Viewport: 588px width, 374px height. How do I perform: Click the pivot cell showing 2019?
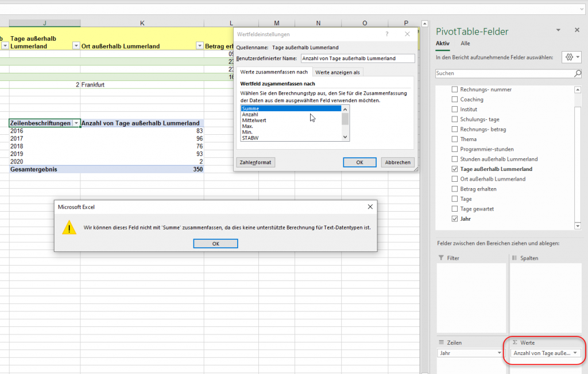click(45, 154)
